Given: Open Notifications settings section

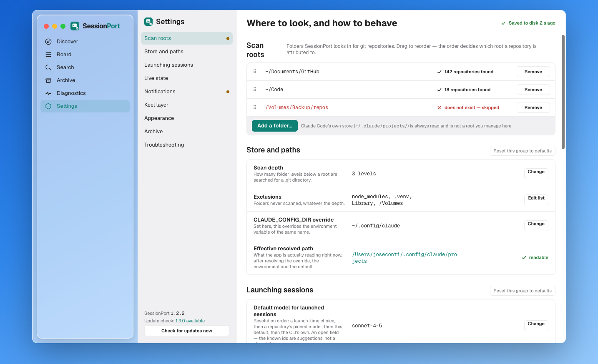Looking at the screenshot, I should click(x=187, y=92).
